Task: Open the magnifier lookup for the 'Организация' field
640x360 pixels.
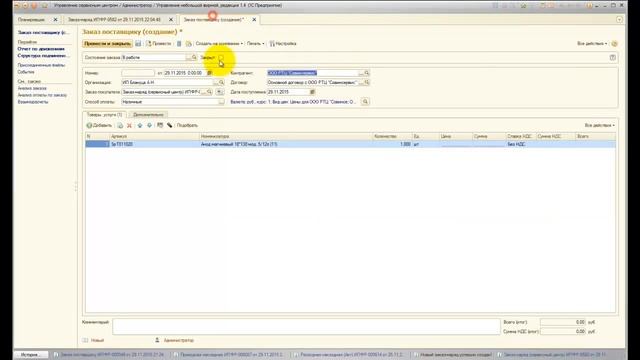Action: coord(221,82)
